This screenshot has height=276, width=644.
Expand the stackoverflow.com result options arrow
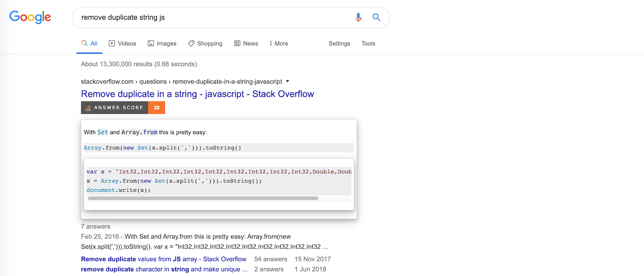point(287,81)
